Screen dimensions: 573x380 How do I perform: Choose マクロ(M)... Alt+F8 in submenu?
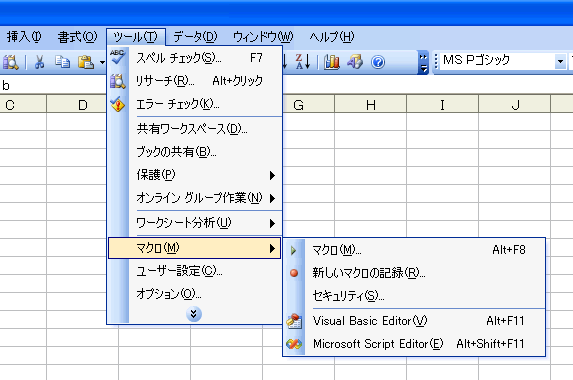coord(414,250)
